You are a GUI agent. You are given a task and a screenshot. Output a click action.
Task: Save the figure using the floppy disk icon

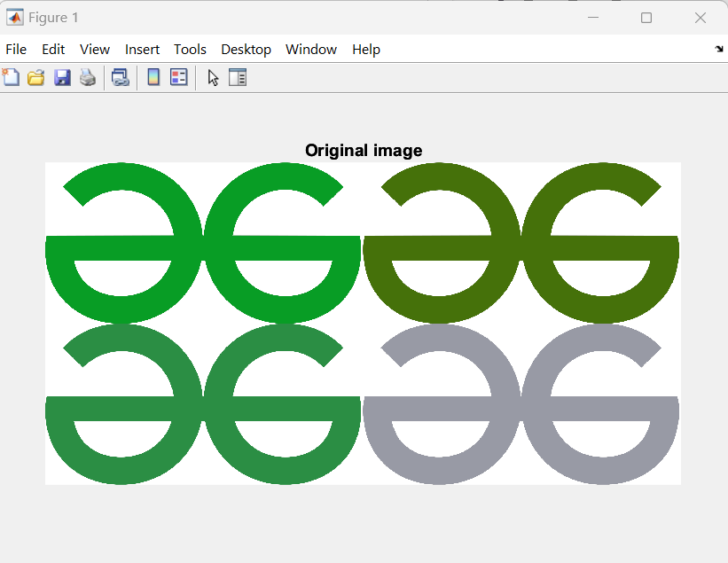(x=62, y=77)
